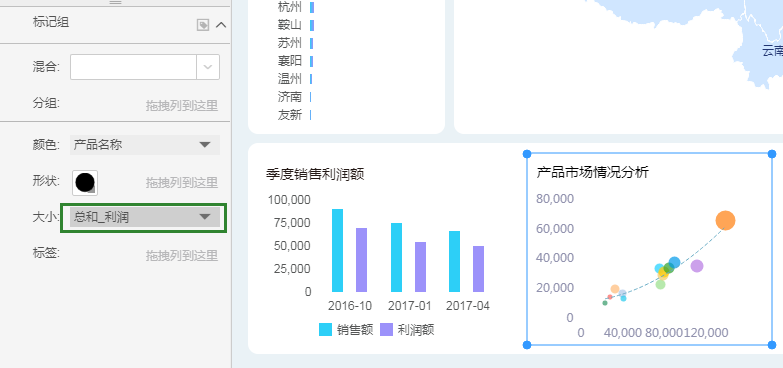Click inside the 混合 input field
This screenshot has height=368, width=783.
tap(133, 67)
